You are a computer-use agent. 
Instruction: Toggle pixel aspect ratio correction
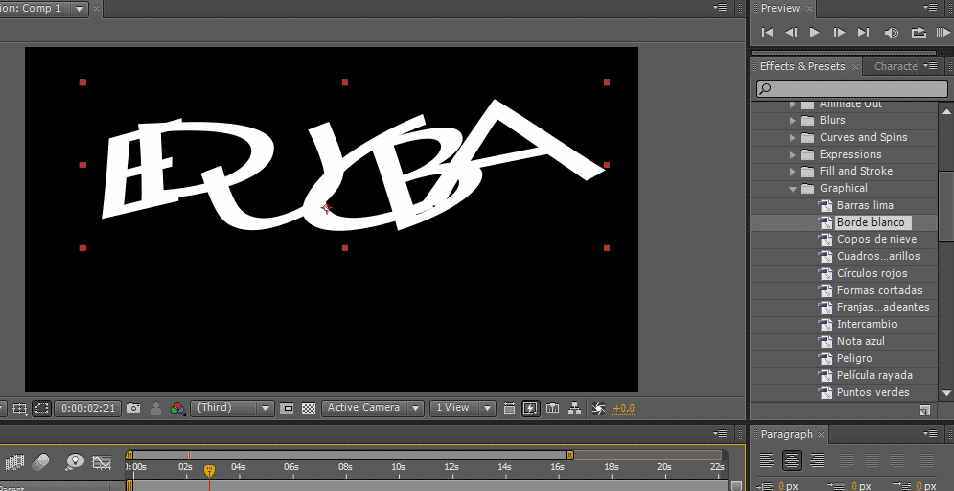tap(509, 408)
